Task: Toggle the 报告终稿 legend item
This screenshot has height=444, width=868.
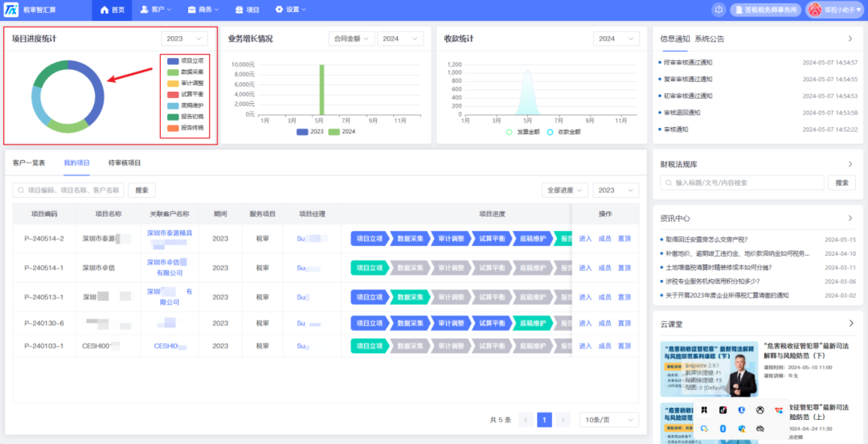Action: pyautogui.click(x=186, y=128)
